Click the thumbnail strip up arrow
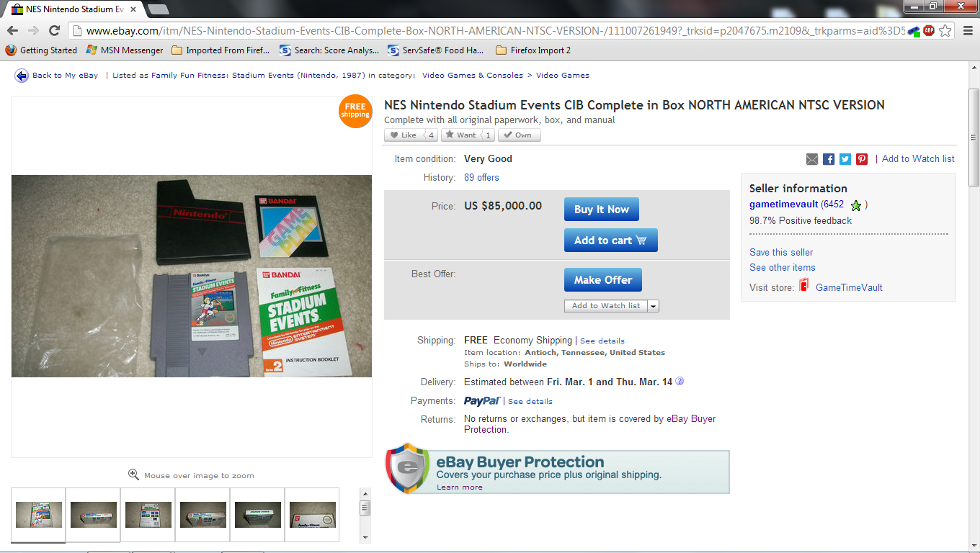980x553 pixels. (365, 493)
